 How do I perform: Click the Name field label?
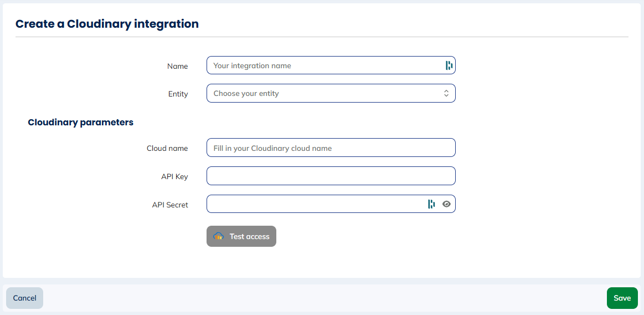click(x=177, y=66)
